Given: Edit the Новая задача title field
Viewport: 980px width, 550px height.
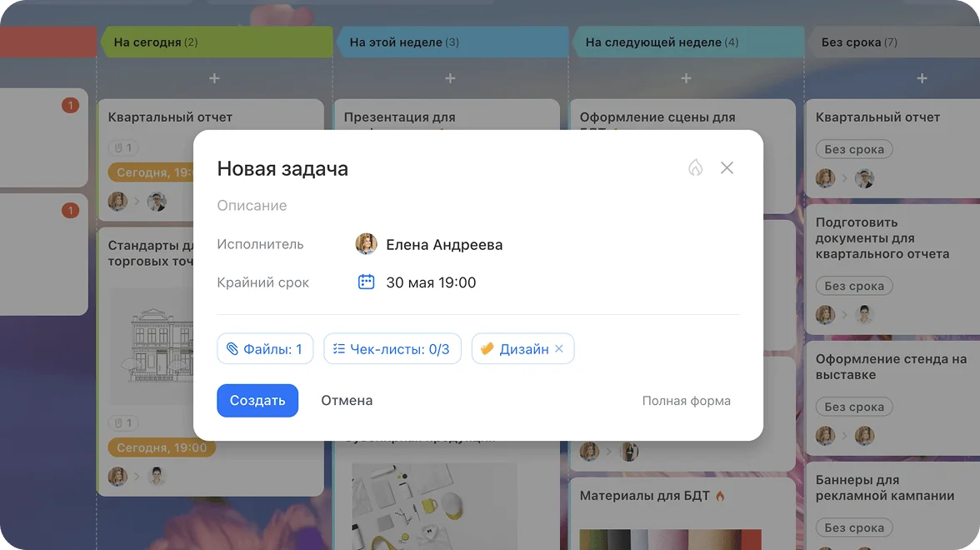Looking at the screenshot, I should [282, 169].
